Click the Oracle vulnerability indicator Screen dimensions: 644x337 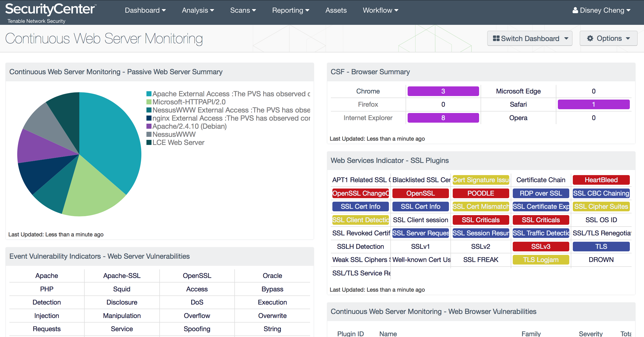click(x=272, y=276)
